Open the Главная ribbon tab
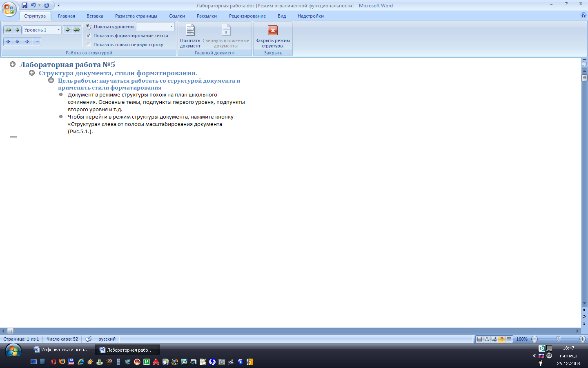This screenshot has height=368, width=588. click(67, 16)
